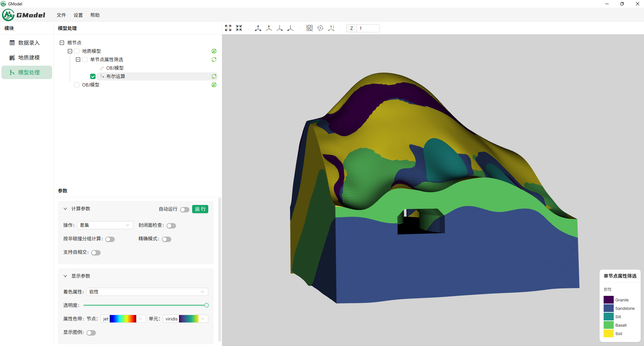The image size is (644, 346).
Task: Click the hide grid icon in toolbar
Action: point(310,28)
